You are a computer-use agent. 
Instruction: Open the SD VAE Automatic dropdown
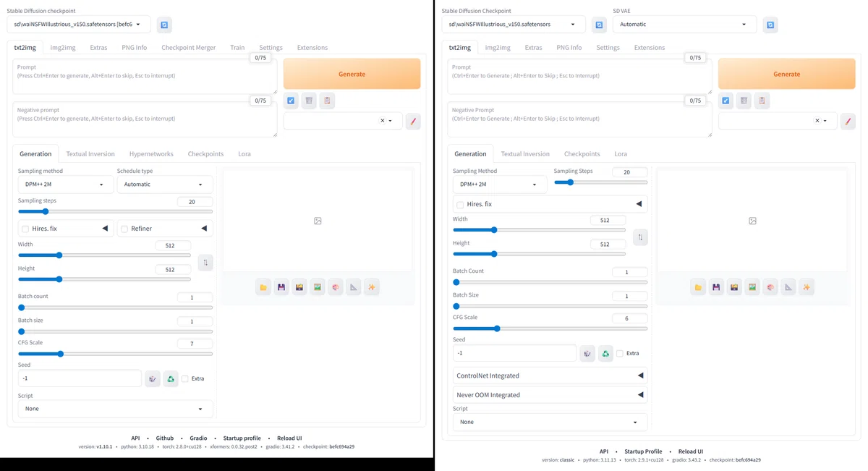684,25
